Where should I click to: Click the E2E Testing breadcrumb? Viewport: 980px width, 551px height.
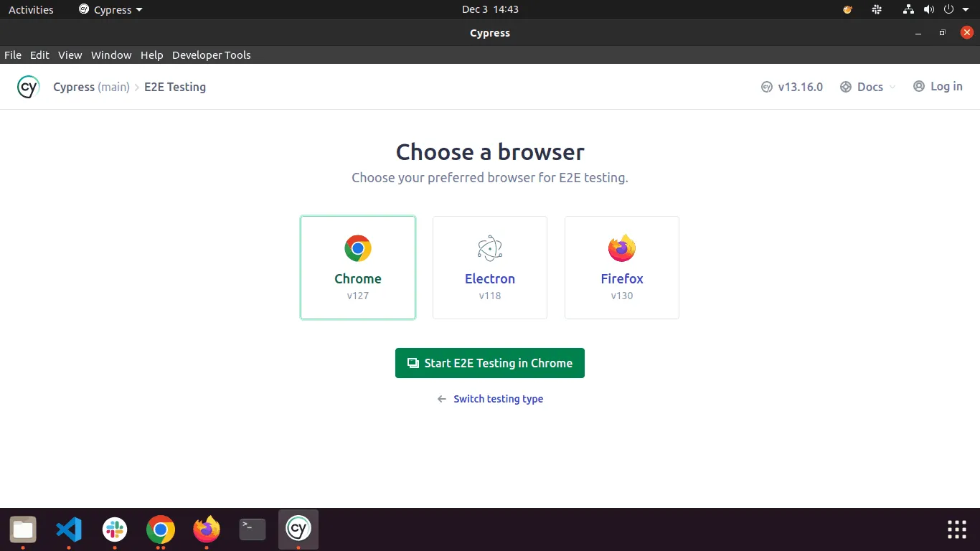pyautogui.click(x=175, y=87)
